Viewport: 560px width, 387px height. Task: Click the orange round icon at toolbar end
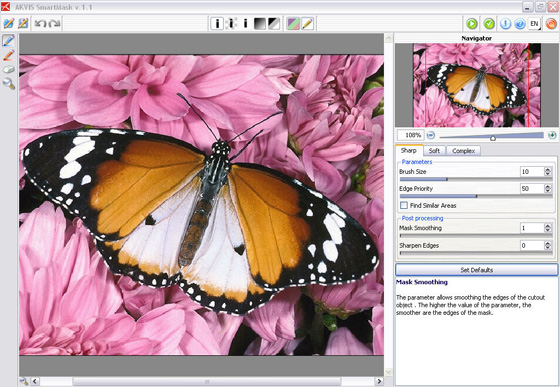click(x=551, y=24)
